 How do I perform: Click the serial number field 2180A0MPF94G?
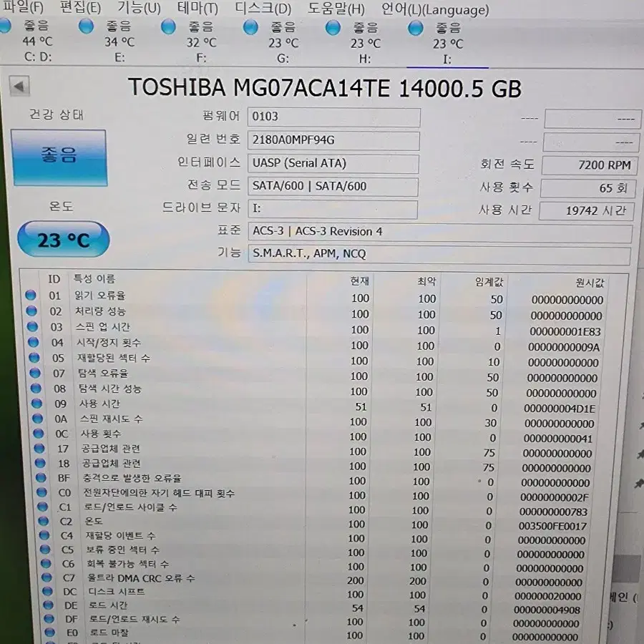click(x=333, y=140)
